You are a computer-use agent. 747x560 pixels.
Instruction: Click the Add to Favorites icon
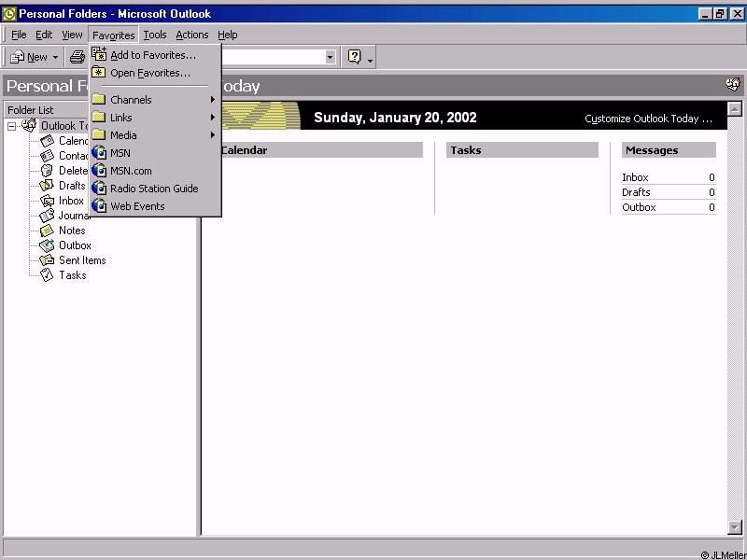click(x=99, y=55)
